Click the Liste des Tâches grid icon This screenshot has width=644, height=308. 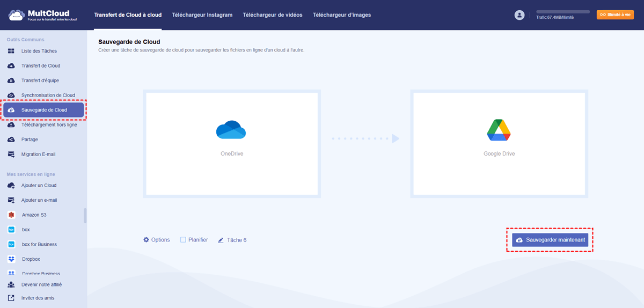11,51
